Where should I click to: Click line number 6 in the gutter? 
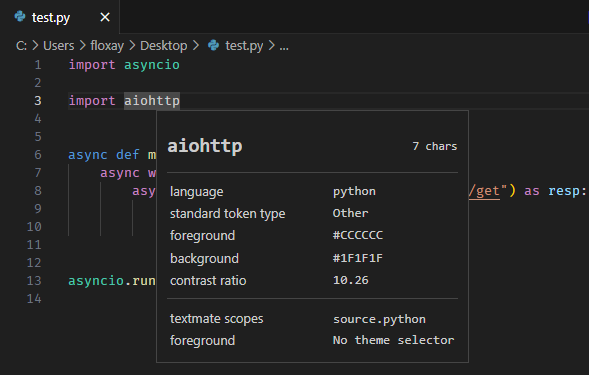tap(38, 155)
